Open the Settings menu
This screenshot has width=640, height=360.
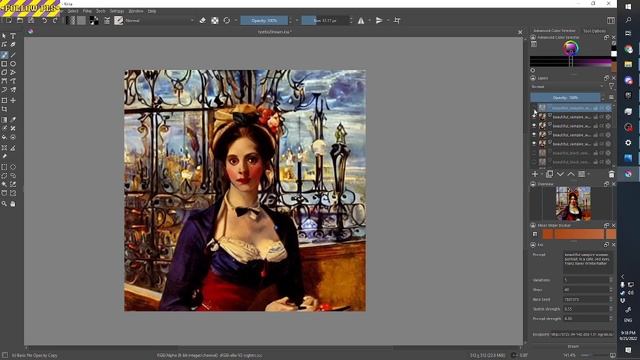coord(117,11)
